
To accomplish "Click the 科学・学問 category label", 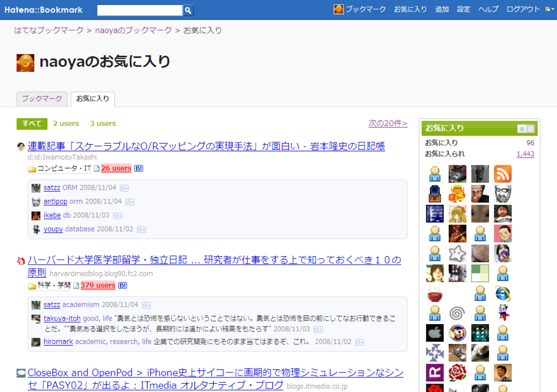I will (54, 286).
